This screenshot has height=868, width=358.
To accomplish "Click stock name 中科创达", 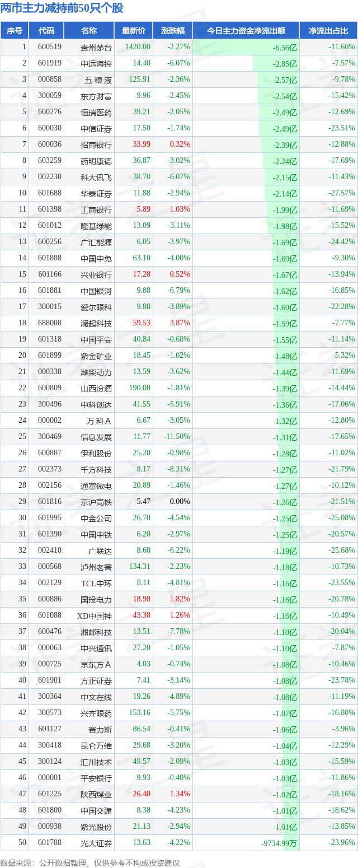I will point(96,404).
